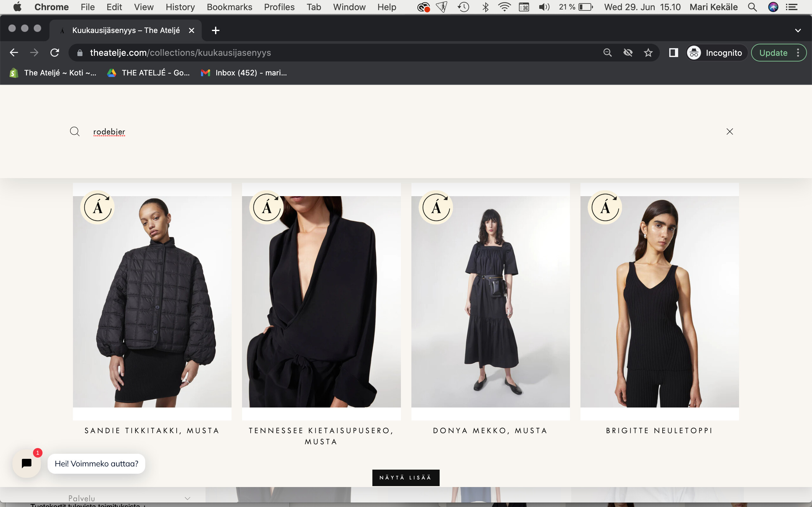Screen dimensions: 812x507
Task: Click the chat bubble widget icon
Action: pyautogui.click(x=27, y=463)
